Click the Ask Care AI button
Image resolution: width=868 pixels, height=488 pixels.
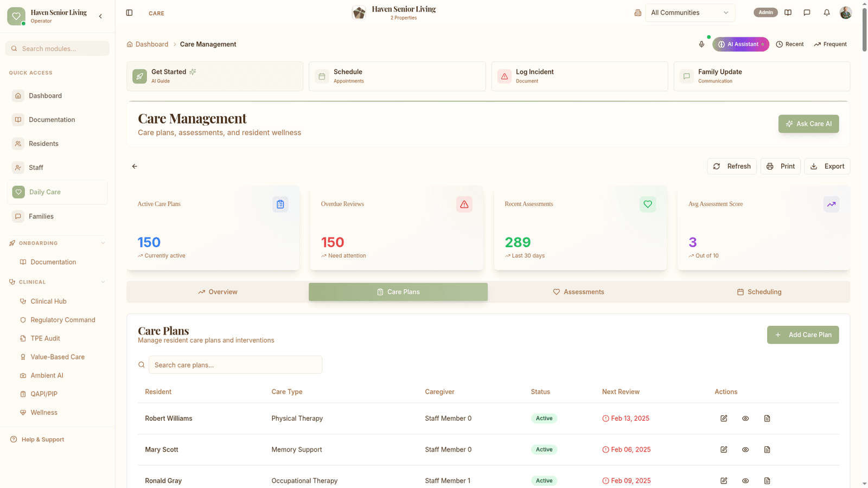tap(808, 124)
